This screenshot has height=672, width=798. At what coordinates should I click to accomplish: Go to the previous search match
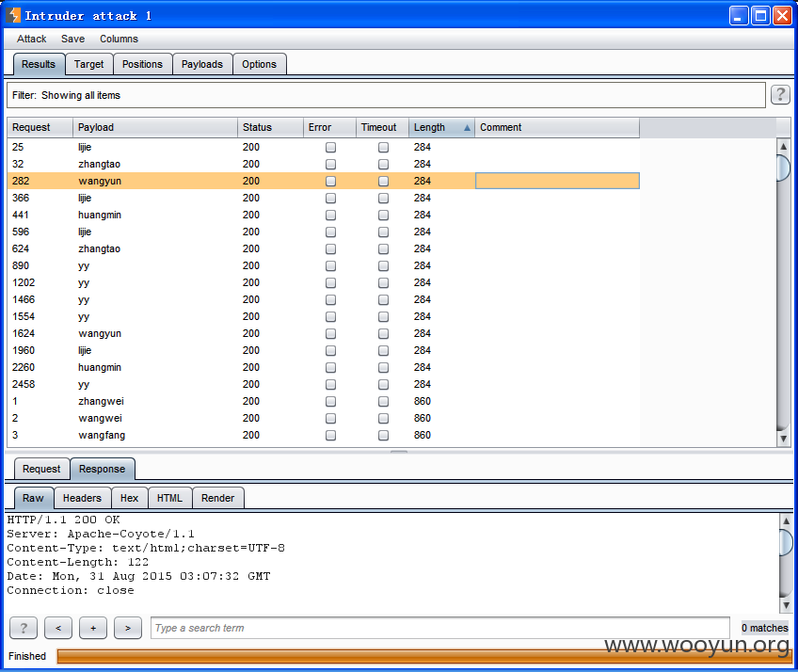pyautogui.click(x=58, y=628)
